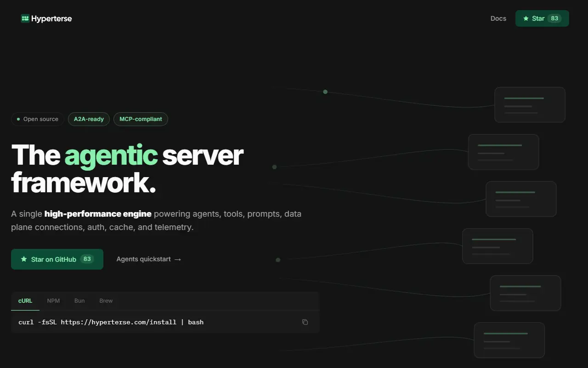Click the Star button in the header
The width and height of the screenshot is (588, 368).
coord(542,18)
